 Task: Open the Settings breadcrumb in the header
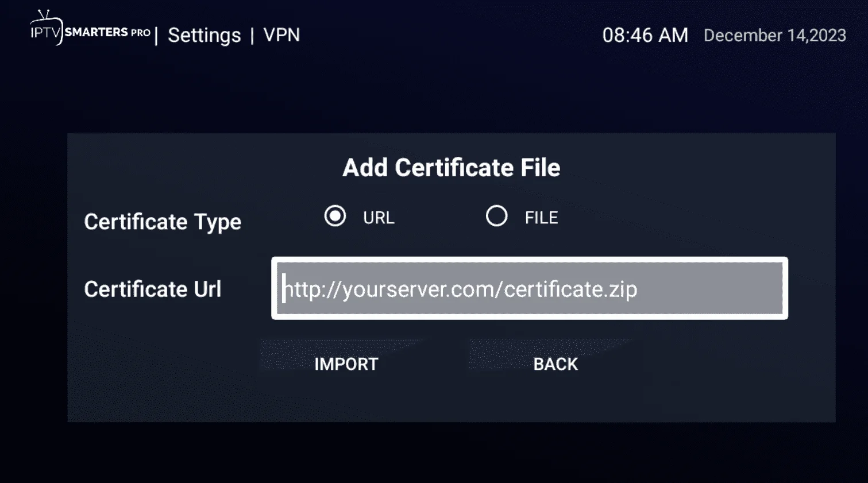pos(205,36)
